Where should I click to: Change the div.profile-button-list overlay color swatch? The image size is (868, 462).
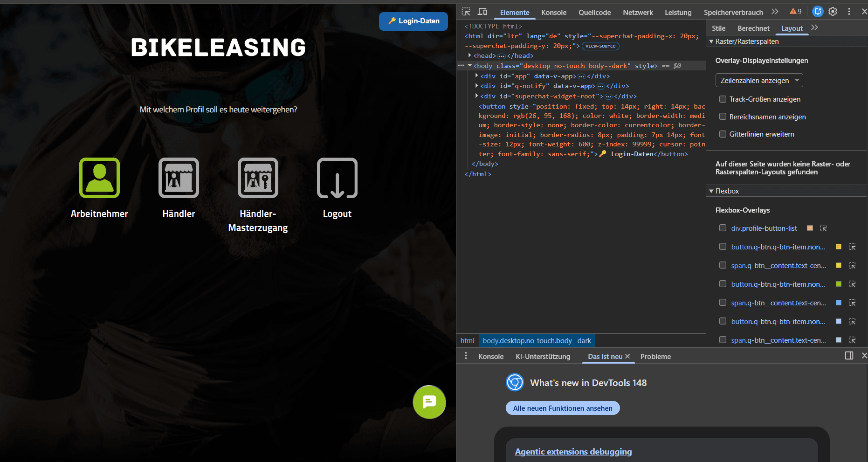tap(810, 228)
